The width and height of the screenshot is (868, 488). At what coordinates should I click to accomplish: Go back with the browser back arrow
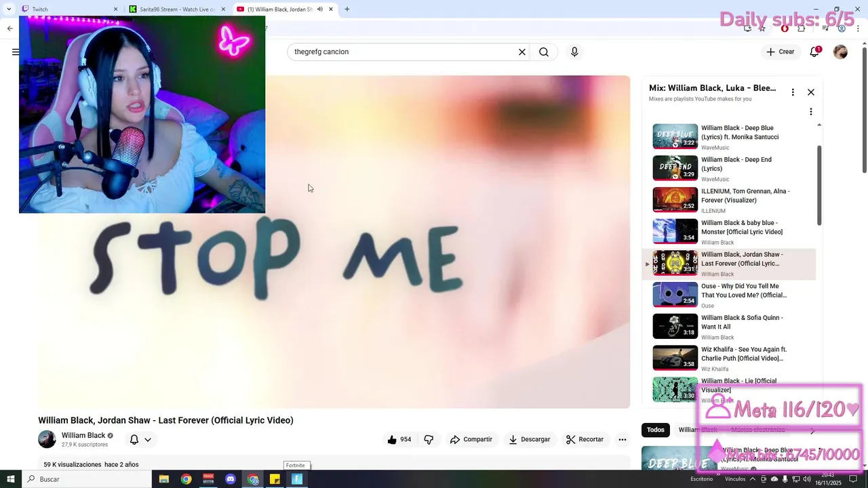click(x=9, y=28)
